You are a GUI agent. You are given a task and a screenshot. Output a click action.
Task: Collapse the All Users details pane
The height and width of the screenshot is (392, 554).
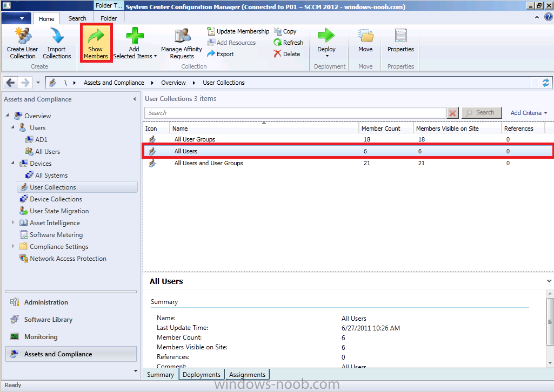pos(549,281)
